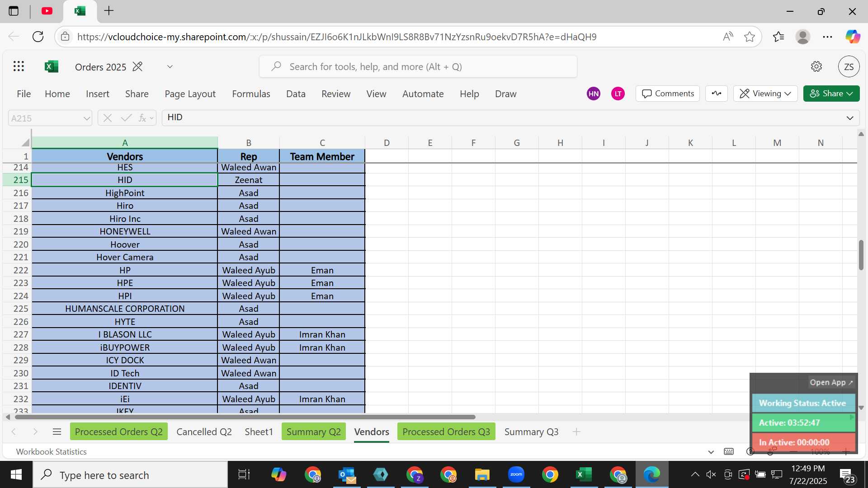Open the File menu
868x488 pixels.
click(24, 94)
